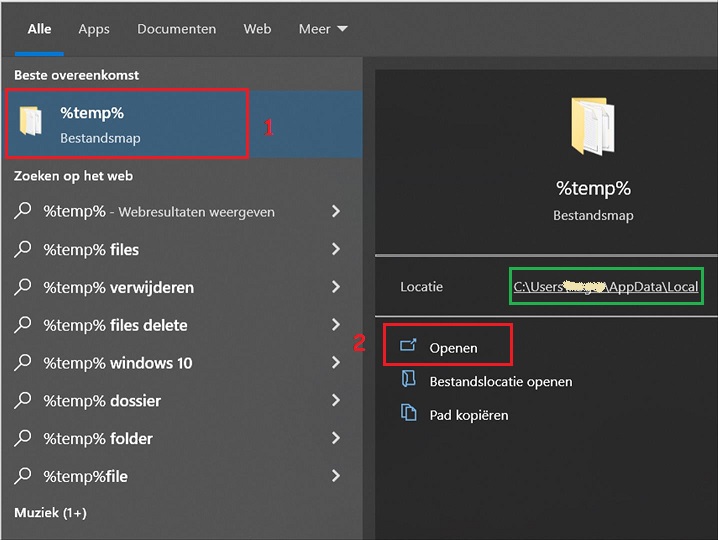Select 'Bestandslocatie openen' option
The height and width of the screenshot is (540, 718).
click(500, 381)
